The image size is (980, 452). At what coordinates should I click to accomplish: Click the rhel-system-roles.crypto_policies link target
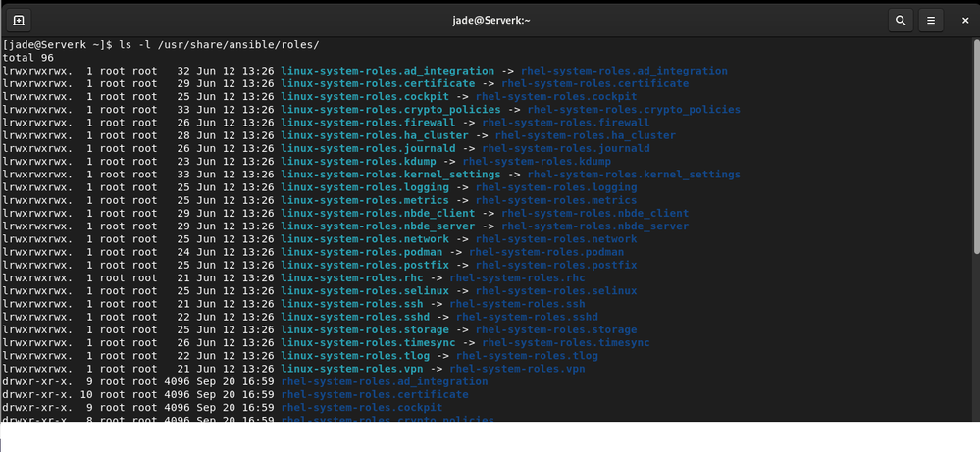pyautogui.click(x=634, y=110)
